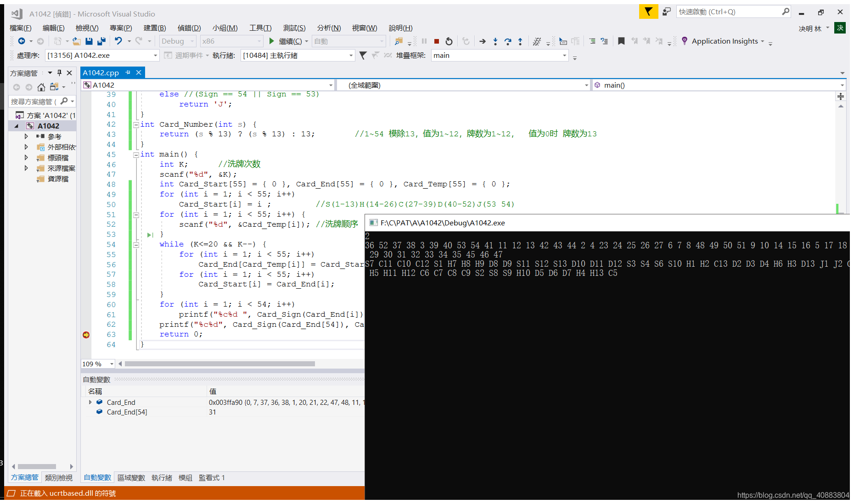Click the editor split-view handle
Screen dimensions: 854x504
pos(841,96)
